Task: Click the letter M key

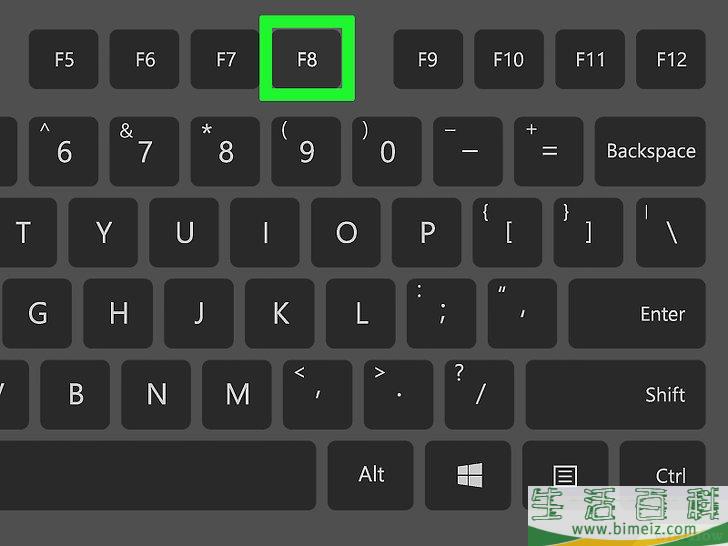Action: [x=237, y=395]
